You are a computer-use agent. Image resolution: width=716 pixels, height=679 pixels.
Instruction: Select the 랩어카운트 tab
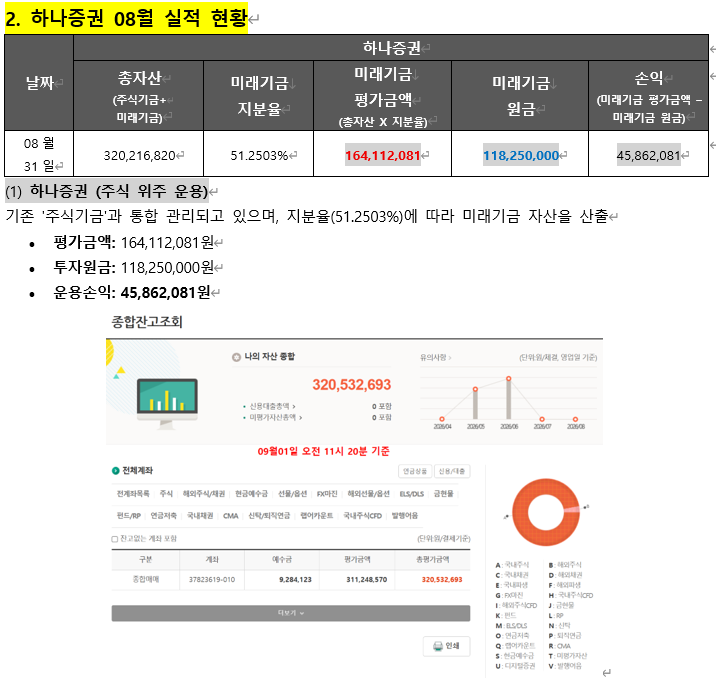pyautogui.click(x=316, y=516)
